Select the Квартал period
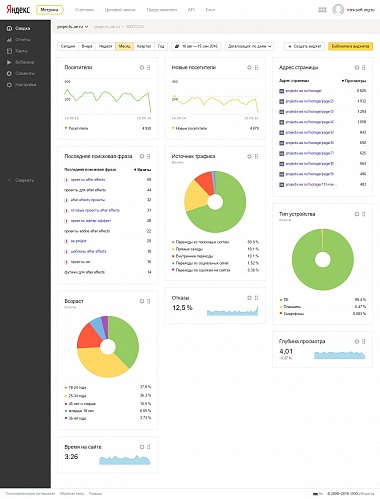The width and height of the screenshot is (380, 499). point(144,46)
